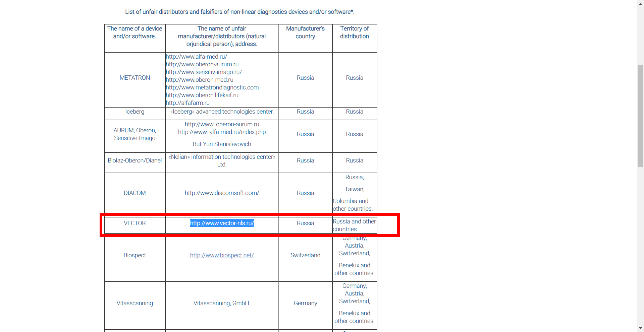Click the VECTOR device name cell
This screenshot has height=332, width=644.
pyautogui.click(x=135, y=223)
